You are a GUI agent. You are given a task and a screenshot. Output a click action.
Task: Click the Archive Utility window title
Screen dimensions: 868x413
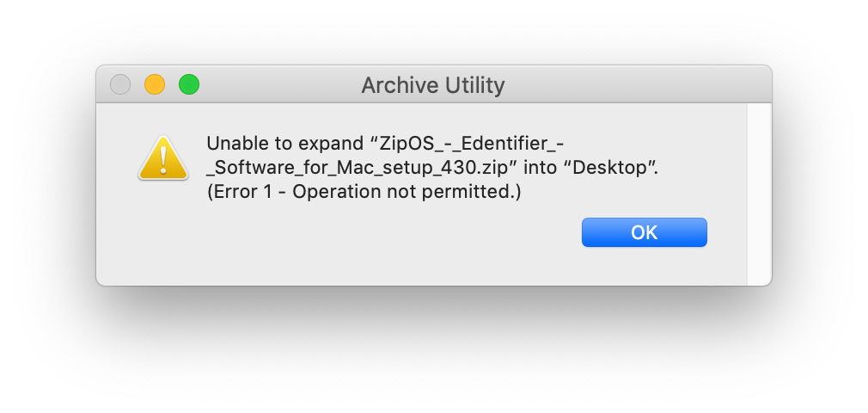click(x=433, y=85)
